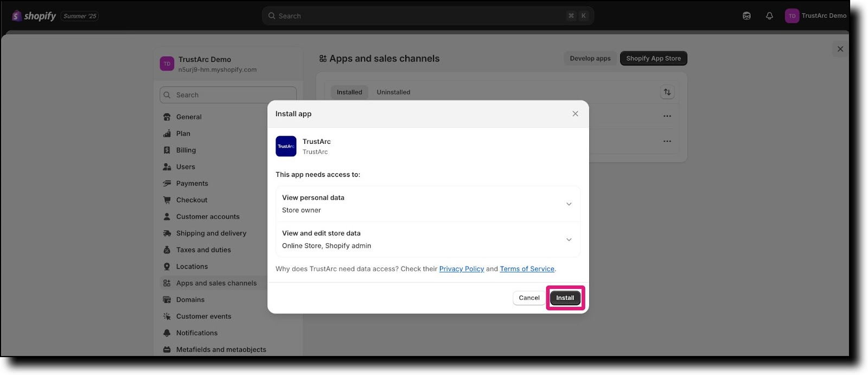This screenshot has width=868, height=375.
Task: Click the Shipping and delivery truck icon
Action: click(x=167, y=233)
